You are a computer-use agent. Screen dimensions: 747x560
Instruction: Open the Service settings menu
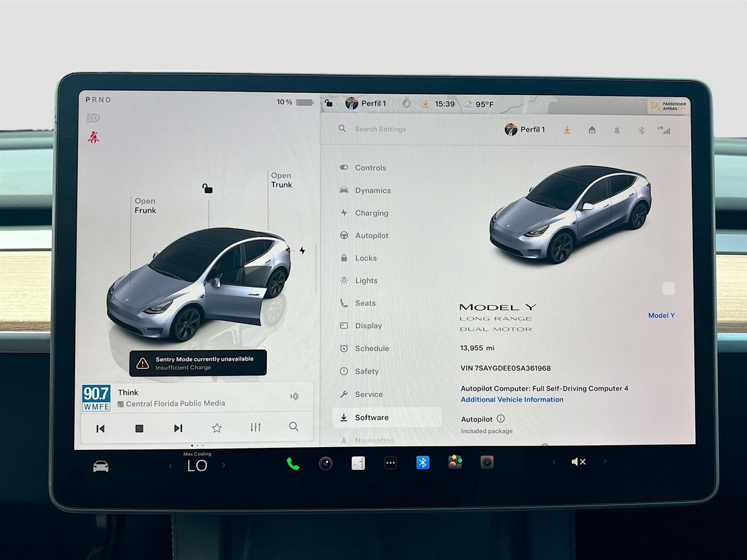tap(361, 394)
